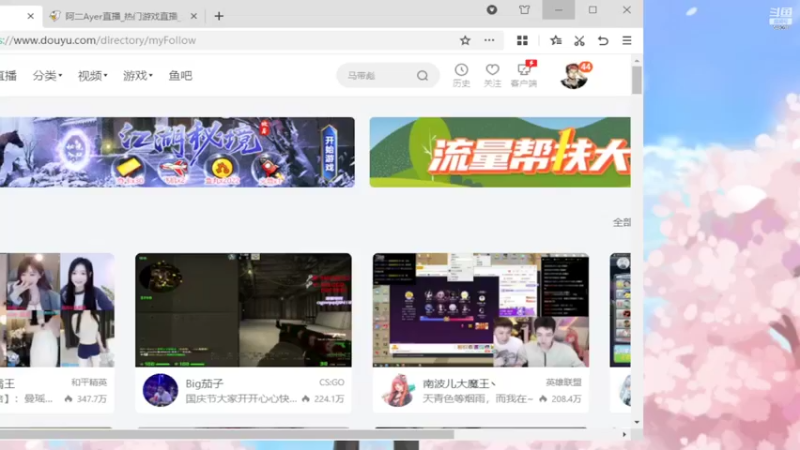800x450 pixels.
Task: Click the 全部 link
Action: click(x=622, y=222)
